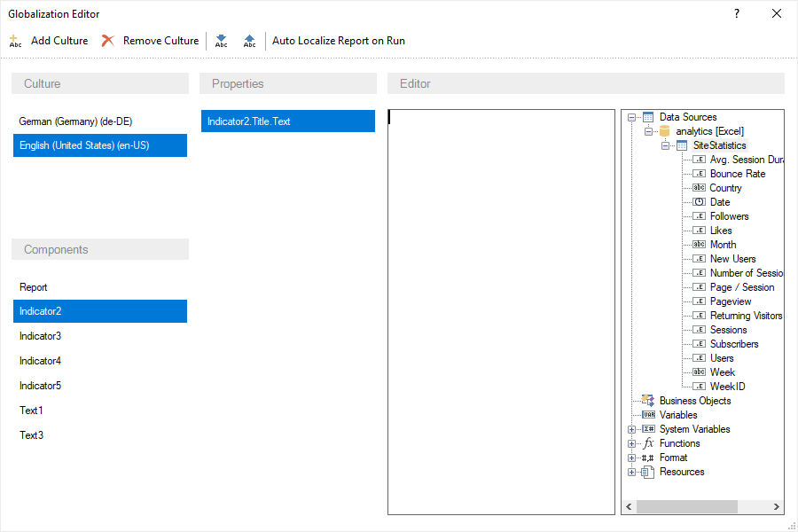Select the Subscribers field
This screenshot has width=798, height=532.
(x=734, y=344)
